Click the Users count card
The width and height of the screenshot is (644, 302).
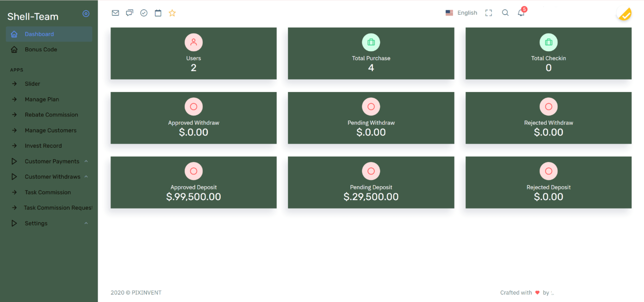click(193, 53)
